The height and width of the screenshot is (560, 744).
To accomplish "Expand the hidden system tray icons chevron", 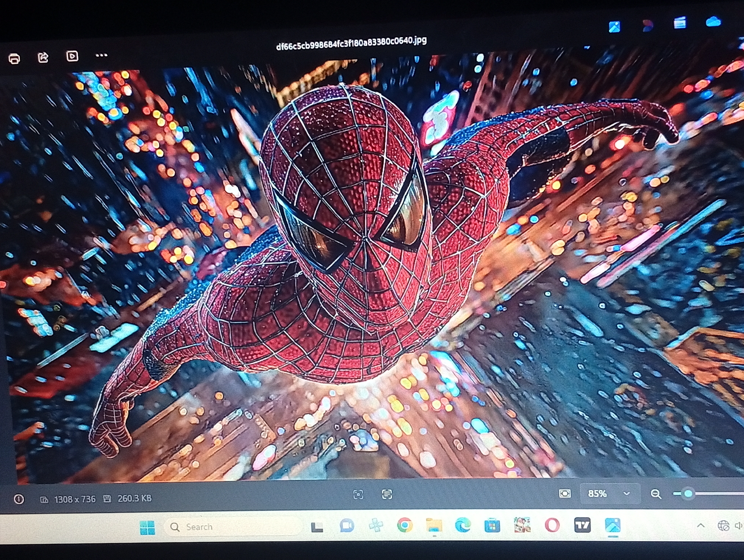I will pos(701,525).
